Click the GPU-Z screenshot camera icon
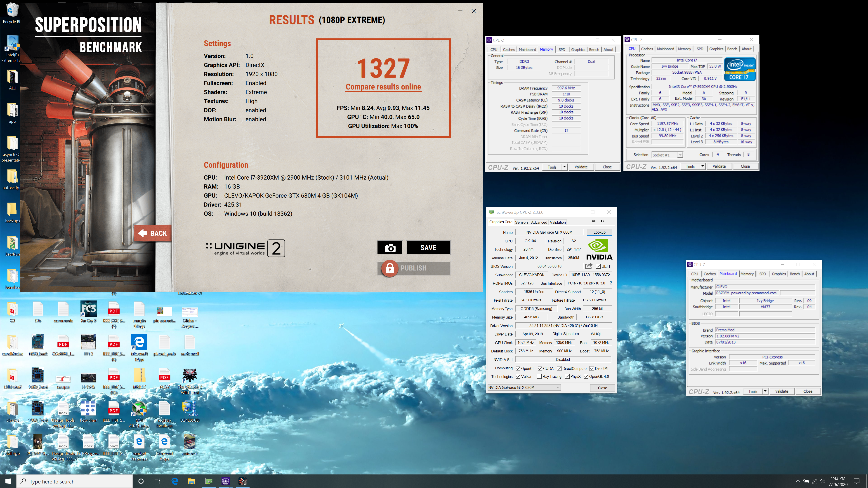 pyautogui.click(x=593, y=221)
